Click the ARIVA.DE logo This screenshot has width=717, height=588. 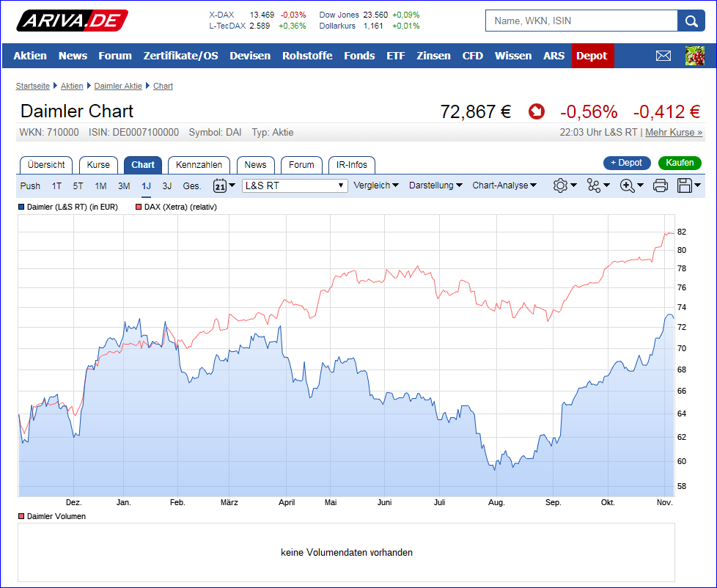[x=72, y=21]
